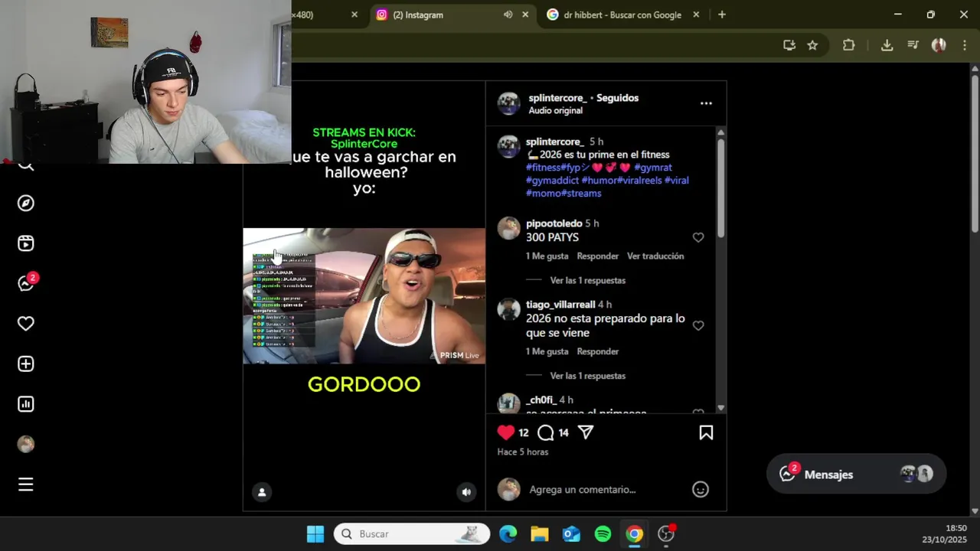Screen dimensions: 980x551
Task: Open the Mensajes floating button
Action: (x=856, y=474)
